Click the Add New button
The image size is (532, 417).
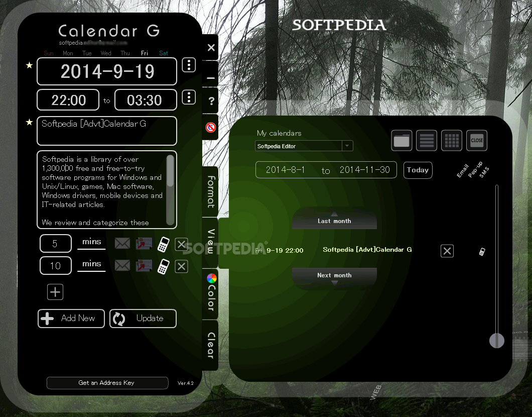point(71,319)
